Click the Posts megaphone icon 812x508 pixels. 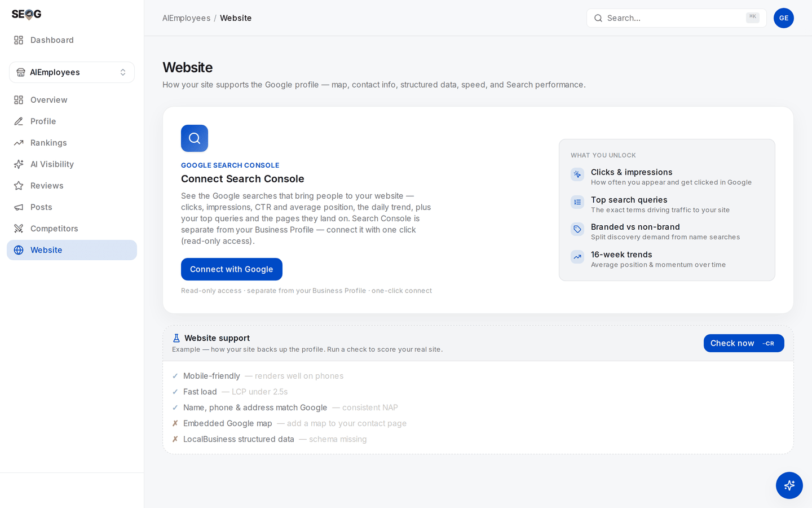tap(19, 207)
